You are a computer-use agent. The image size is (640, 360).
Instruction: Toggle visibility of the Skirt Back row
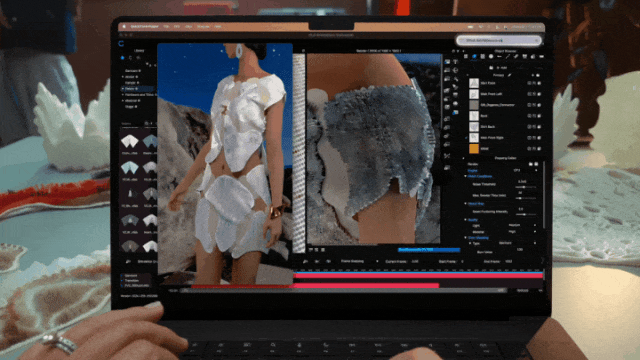coord(529,127)
